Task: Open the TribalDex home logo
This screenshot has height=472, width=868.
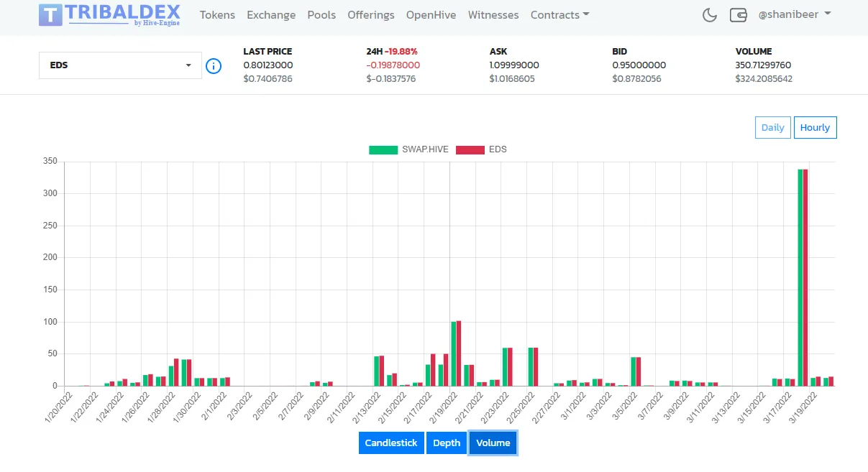Action: click(109, 14)
